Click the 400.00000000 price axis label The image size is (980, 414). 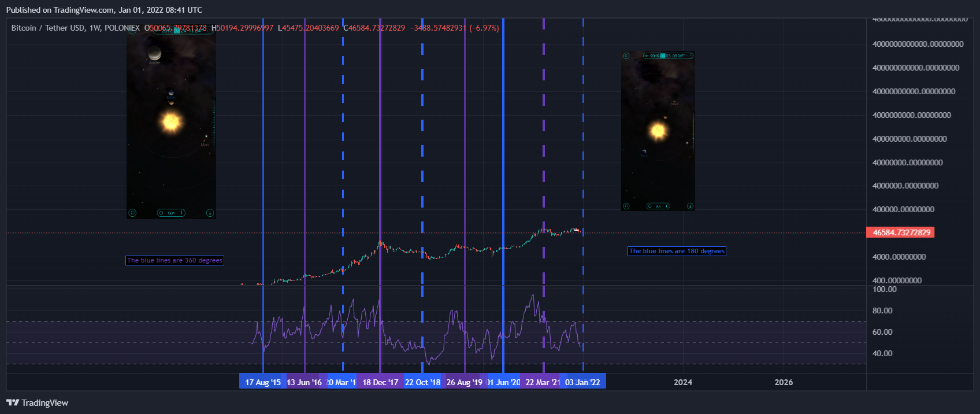pyautogui.click(x=897, y=280)
